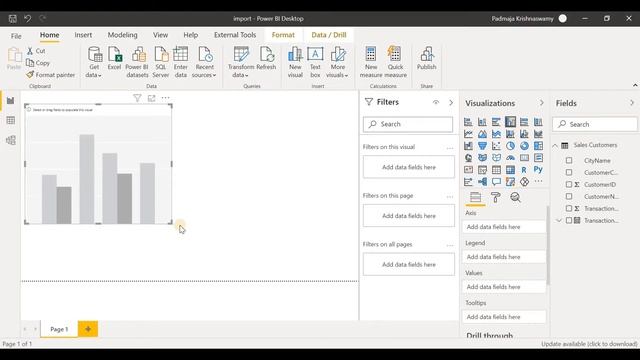This screenshot has height=360, width=640.
Task: Click the visual's filter funnel icon
Action: (137, 98)
